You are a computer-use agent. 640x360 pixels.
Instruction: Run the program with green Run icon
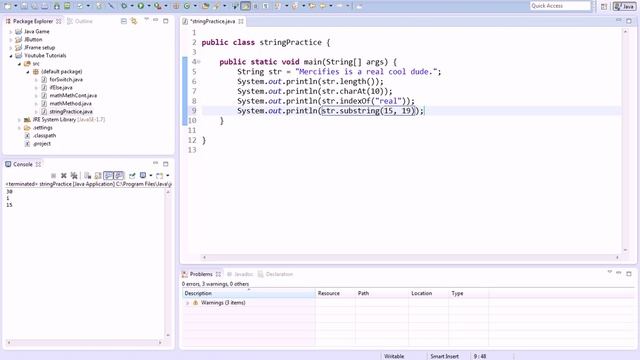tap(140, 6)
